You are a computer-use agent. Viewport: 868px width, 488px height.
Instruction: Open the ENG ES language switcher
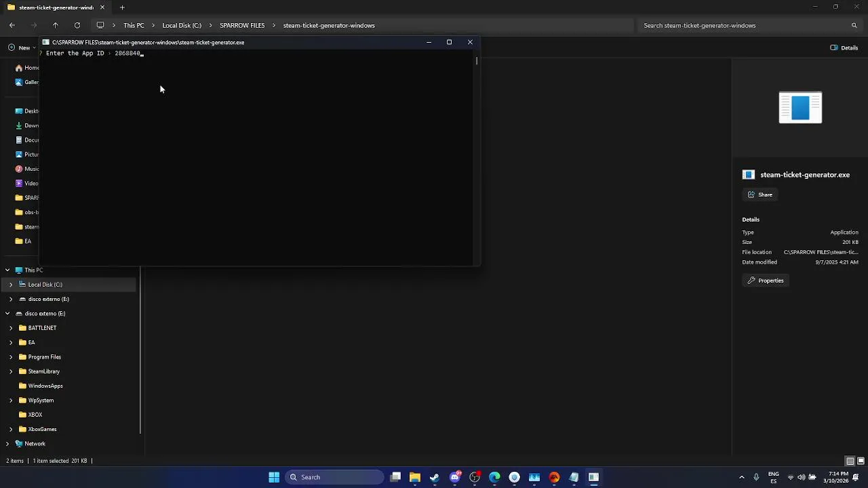[773, 477]
